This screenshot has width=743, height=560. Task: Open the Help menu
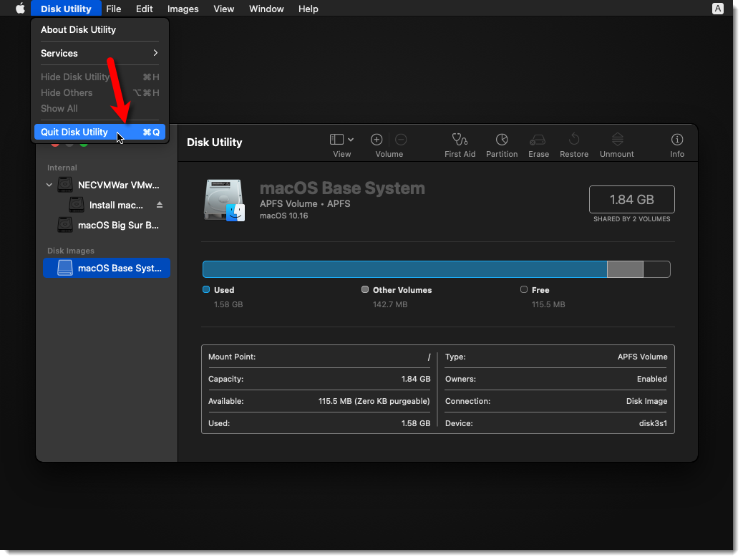(x=308, y=9)
